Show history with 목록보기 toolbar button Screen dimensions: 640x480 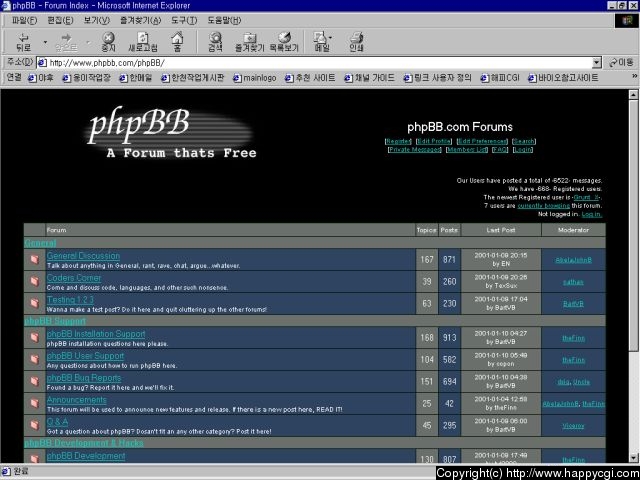coord(284,42)
